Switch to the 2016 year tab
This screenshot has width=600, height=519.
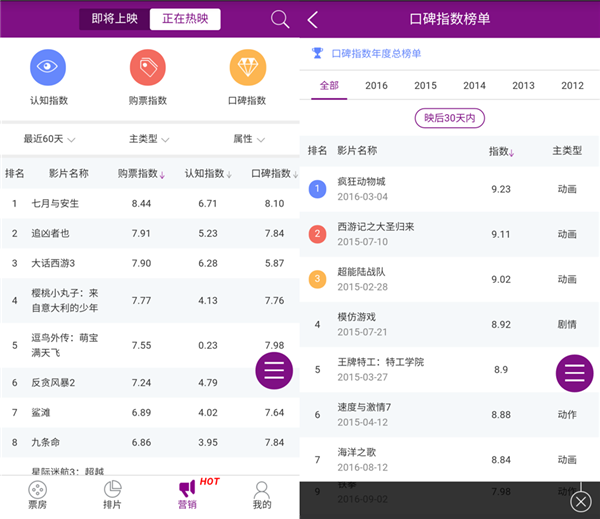point(376,86)
